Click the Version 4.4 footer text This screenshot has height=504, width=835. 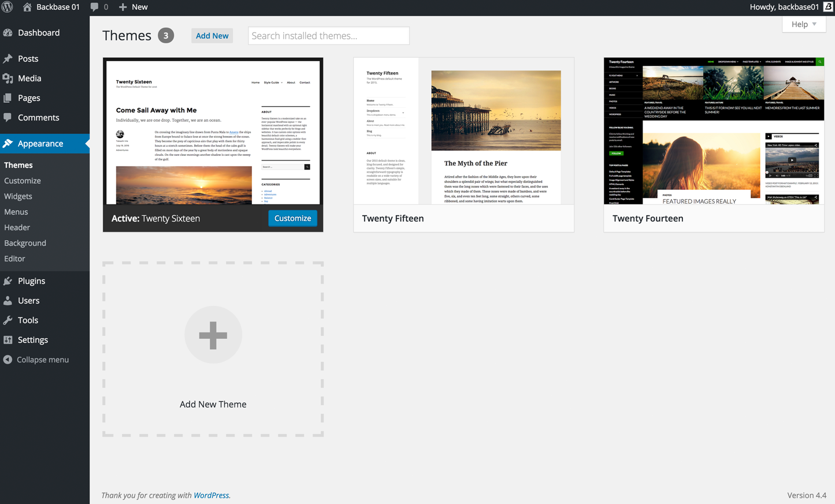click(x=807, y=495)
